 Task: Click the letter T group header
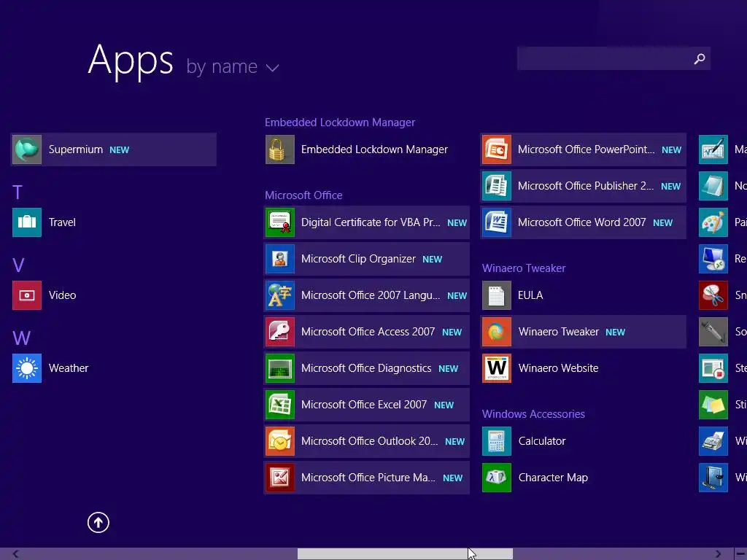point(18,192)
